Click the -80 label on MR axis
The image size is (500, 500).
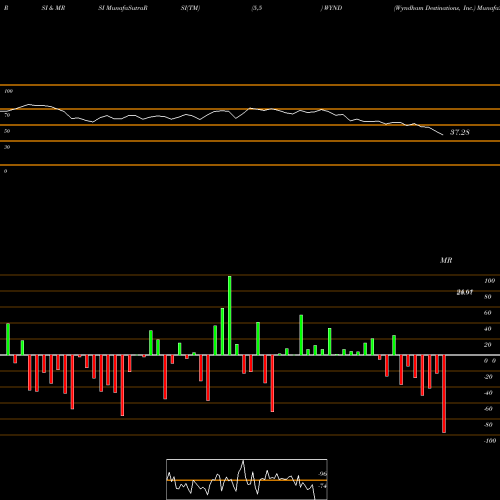pyautogui.click(x=488, y=425)
